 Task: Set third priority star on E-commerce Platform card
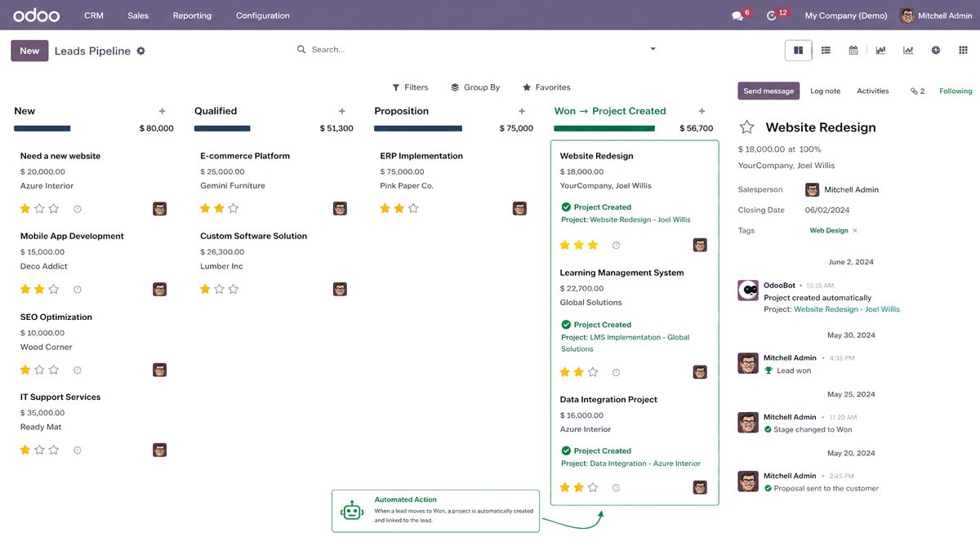pyautogui.click(x=234, y=209)
